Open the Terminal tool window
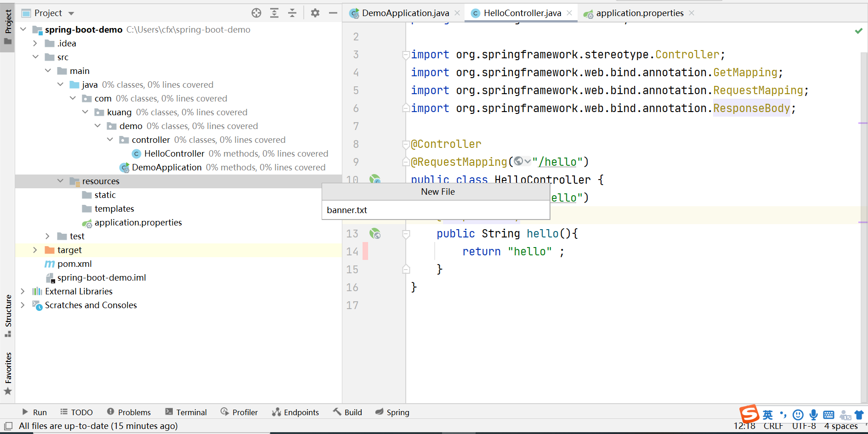868x434 pixels. tap(186, 412)
